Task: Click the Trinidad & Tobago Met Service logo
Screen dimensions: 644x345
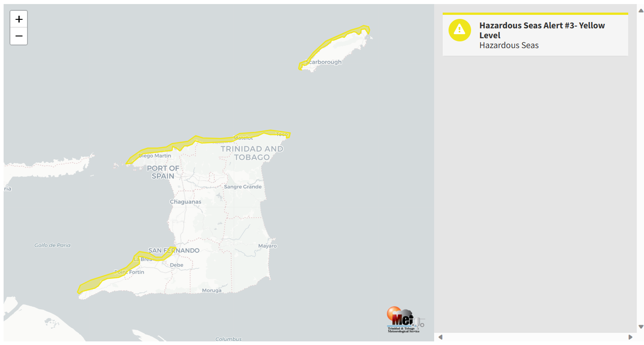Action: pyautogui.click(x=405, y=319)
